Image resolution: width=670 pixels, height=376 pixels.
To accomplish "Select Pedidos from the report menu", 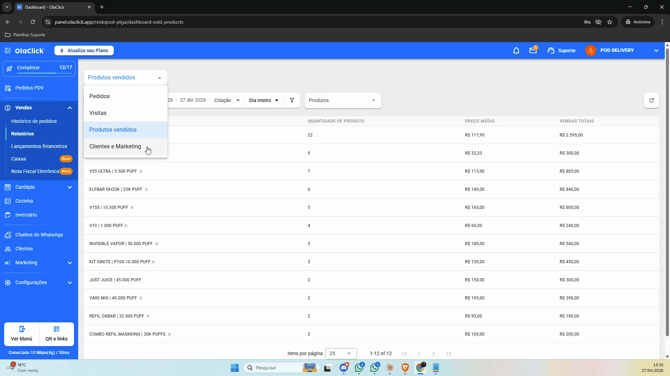I will pos(125,96).
